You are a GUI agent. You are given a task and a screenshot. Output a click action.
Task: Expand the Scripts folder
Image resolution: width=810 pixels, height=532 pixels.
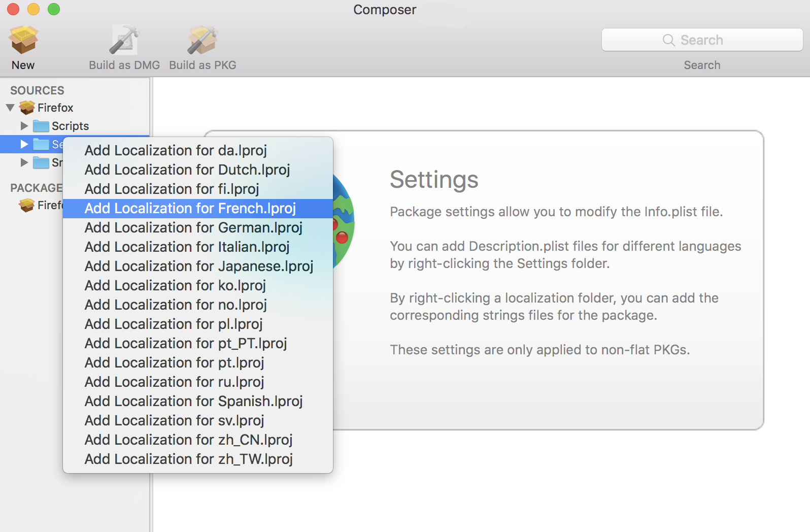click(24, 126)
